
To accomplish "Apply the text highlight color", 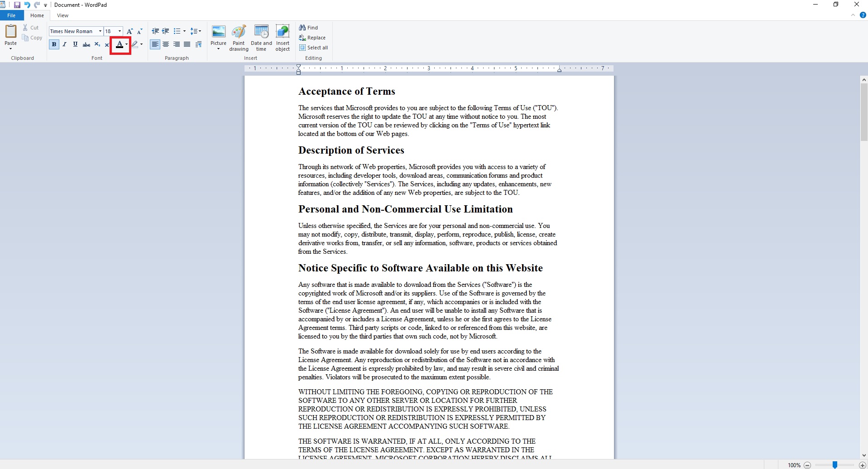I will [134, 44].
